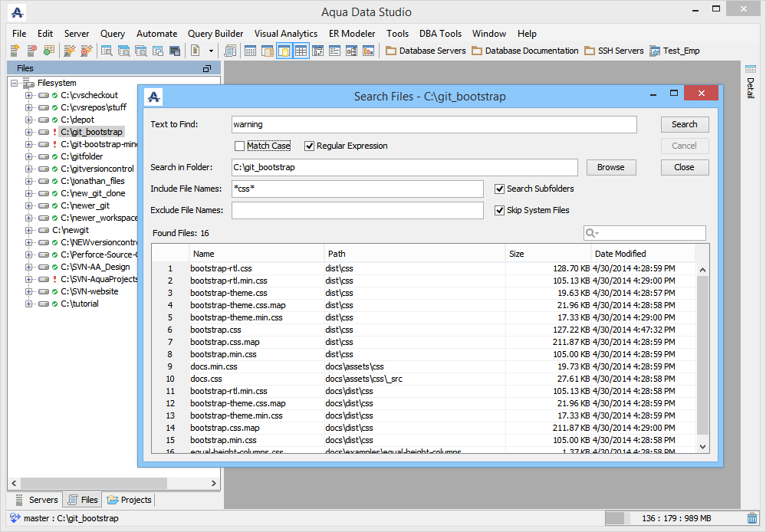The image size is (766, 532).
Task: Switch to the Projects tab
Action: (x=129, y=500)
